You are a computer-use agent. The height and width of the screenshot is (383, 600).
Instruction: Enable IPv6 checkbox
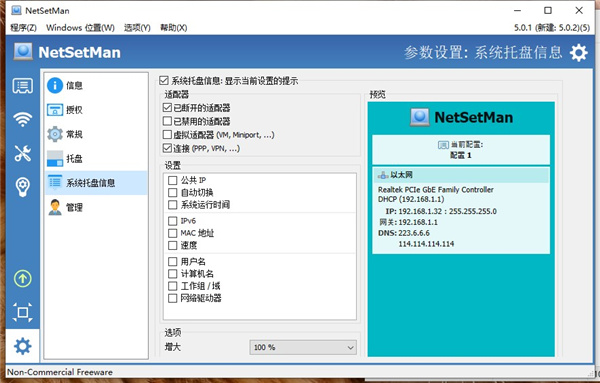pyautogui.click(x=173, y=221)
